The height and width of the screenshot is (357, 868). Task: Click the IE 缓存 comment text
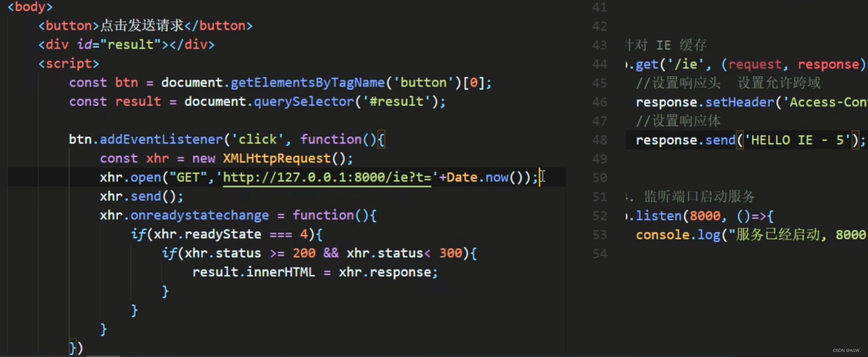coord(681,45)
